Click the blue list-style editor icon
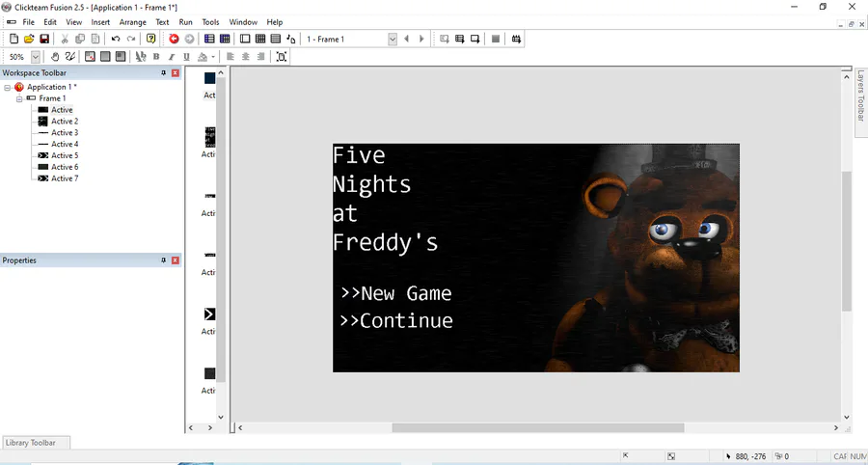Screen dimensions: 868x465 coord(209,39)
